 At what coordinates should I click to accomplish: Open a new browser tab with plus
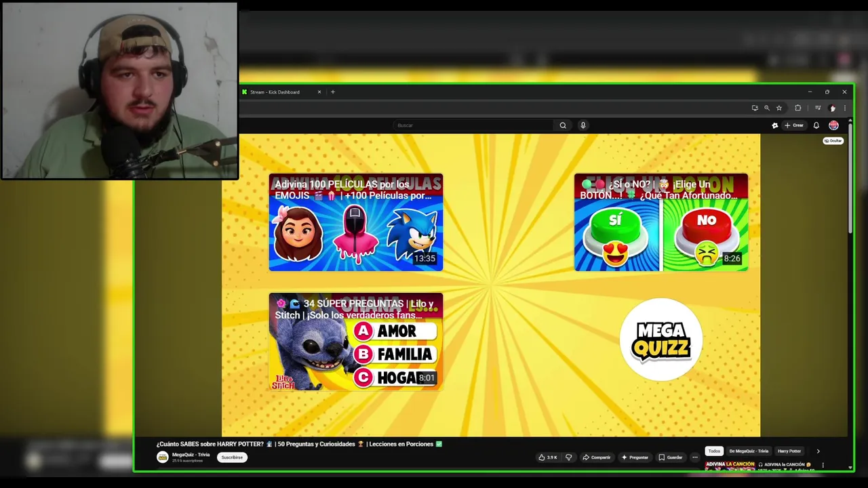(x=332, y=92)
